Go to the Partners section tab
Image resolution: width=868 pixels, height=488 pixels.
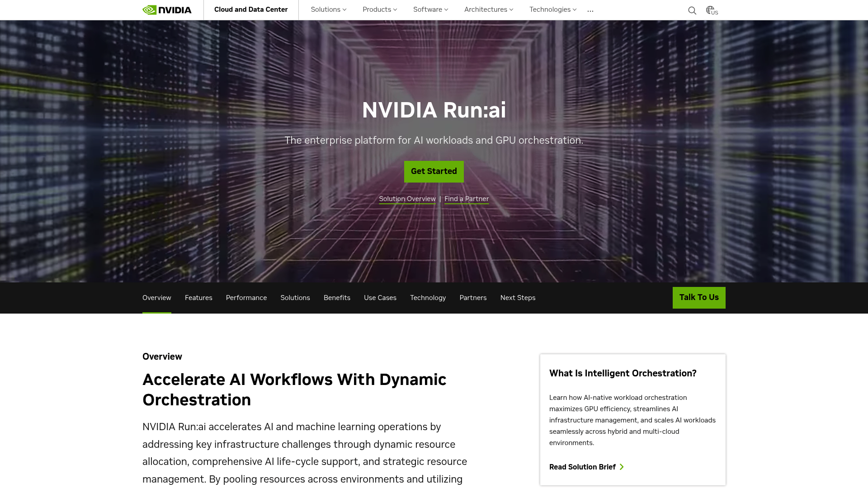pyautogui.click(x=473, y=298)
